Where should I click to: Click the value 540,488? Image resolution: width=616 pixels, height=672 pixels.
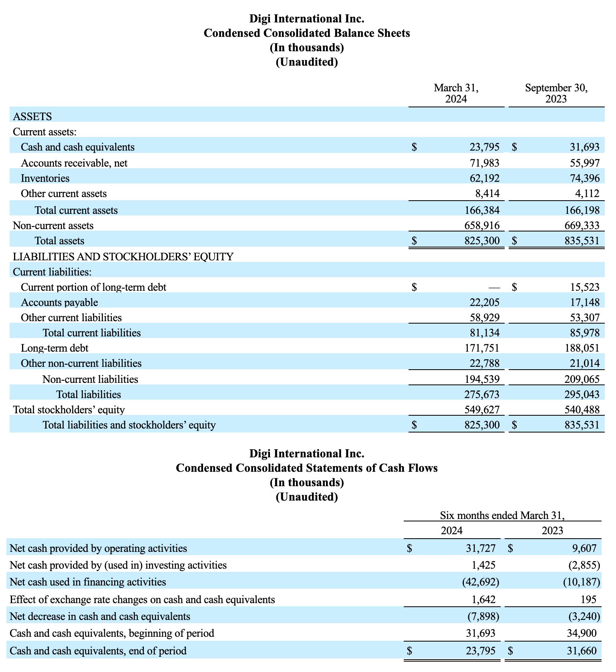pyautogui.click(x=582, y=410)
